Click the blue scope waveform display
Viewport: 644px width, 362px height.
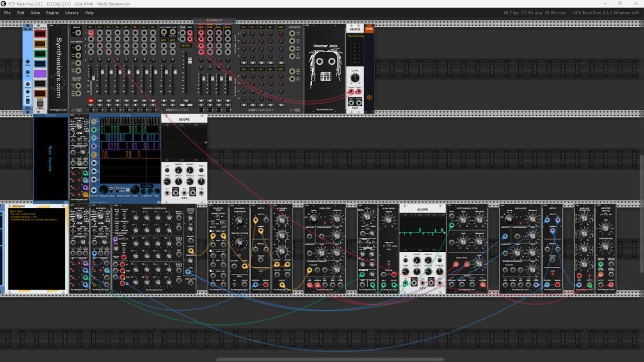[130, 150]
